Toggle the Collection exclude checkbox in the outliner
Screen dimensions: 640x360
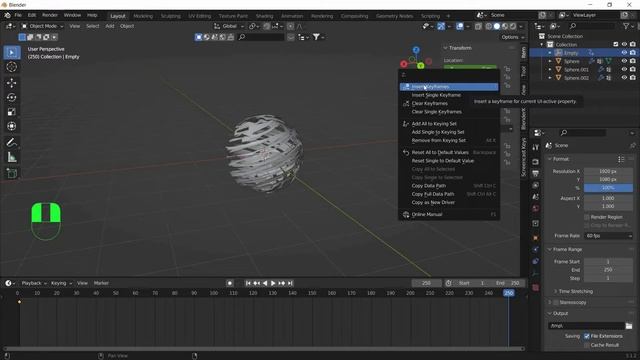(616, 44)
